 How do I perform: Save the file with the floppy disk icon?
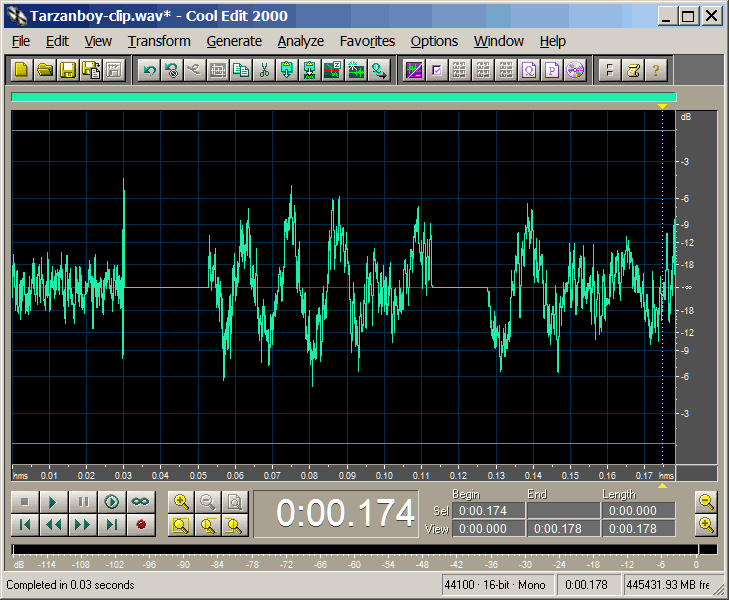pos(68,70)
